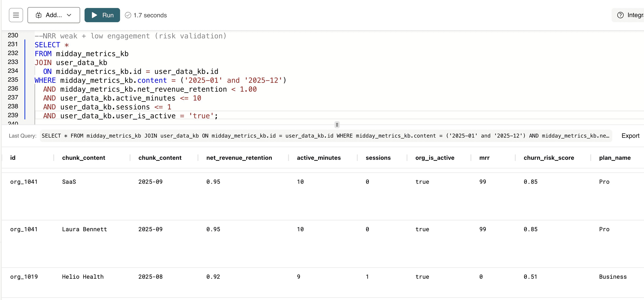Select the org_1019 id cell
The image size is (644, 300).
(24, 277)
